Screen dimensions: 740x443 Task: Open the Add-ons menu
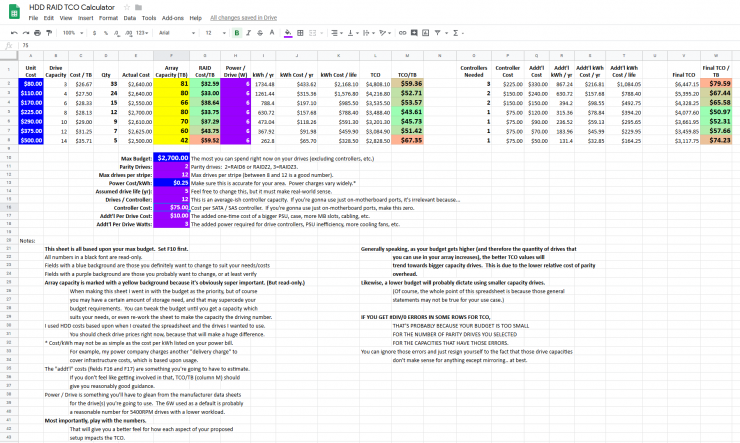[173, 18]
